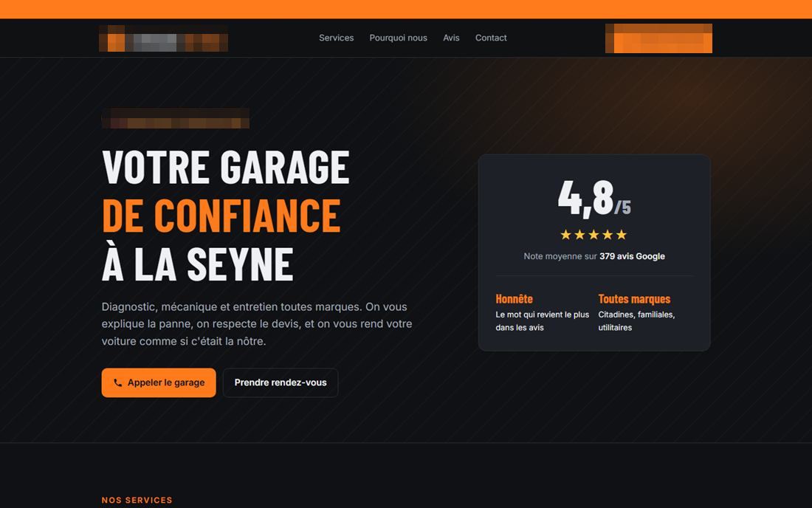Screen dimensions: 812x508
Task: Click the Honnête heading
Action: click(x=515, y=299)
